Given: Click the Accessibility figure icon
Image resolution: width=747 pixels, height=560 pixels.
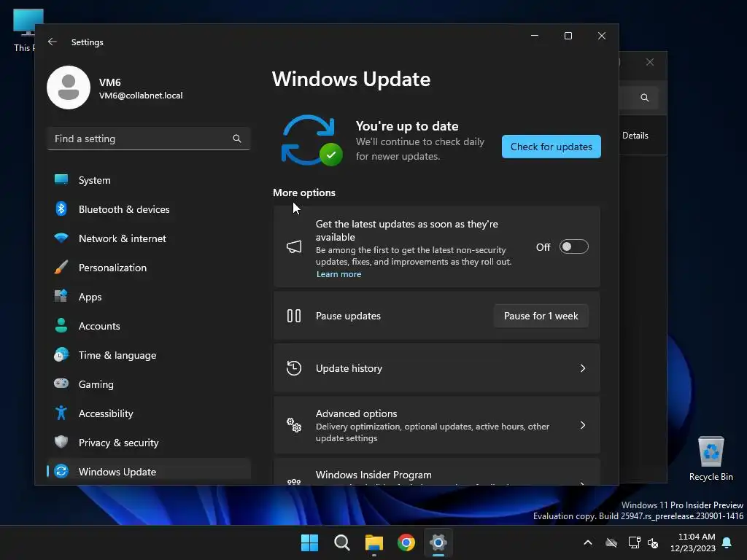Looking at the screenshot, I should click(x=61, y=413).
